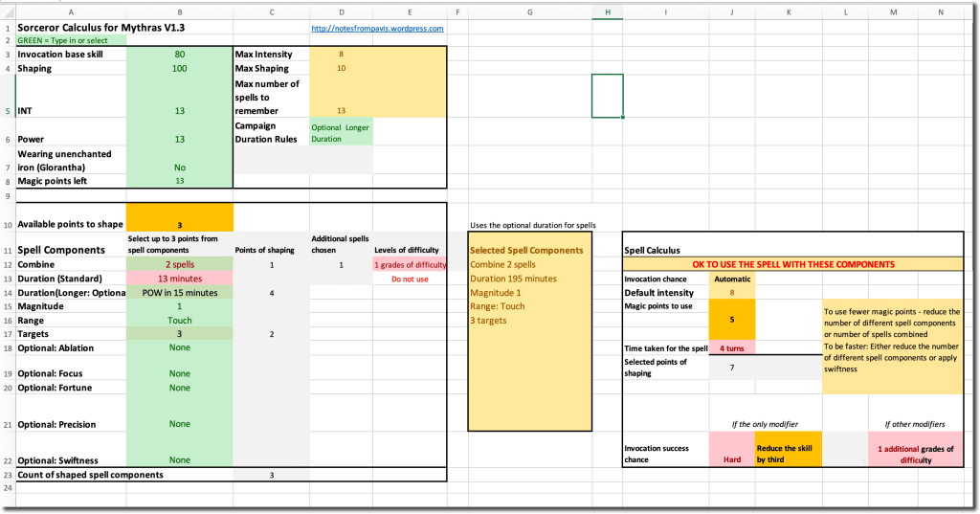Screen dimensions: 980x514
Task: Select the Range 'Touch' component cell
Action: pyautogui.click(x=180, y=321)
